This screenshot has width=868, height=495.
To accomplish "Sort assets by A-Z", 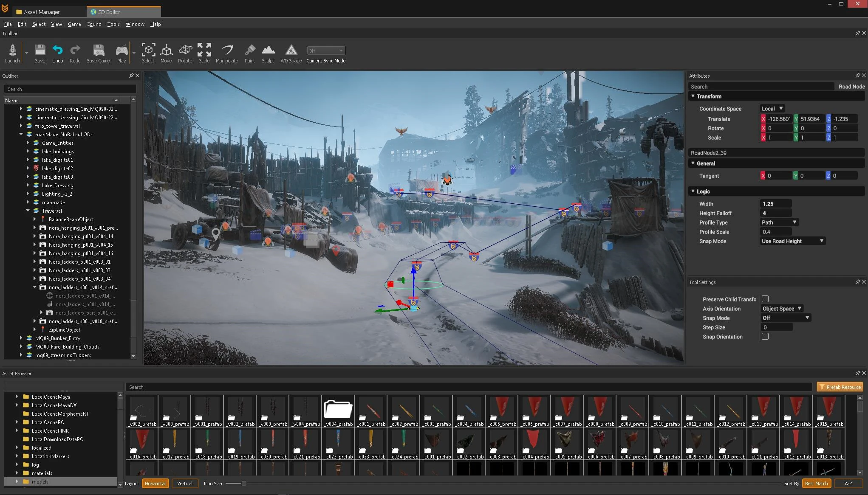I will (x=848, y=484).
